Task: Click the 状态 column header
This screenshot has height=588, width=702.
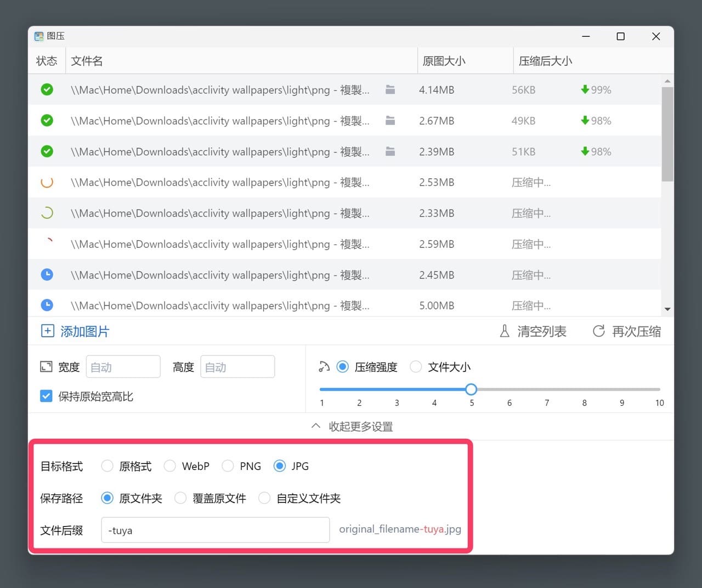Action: [47, 61]
